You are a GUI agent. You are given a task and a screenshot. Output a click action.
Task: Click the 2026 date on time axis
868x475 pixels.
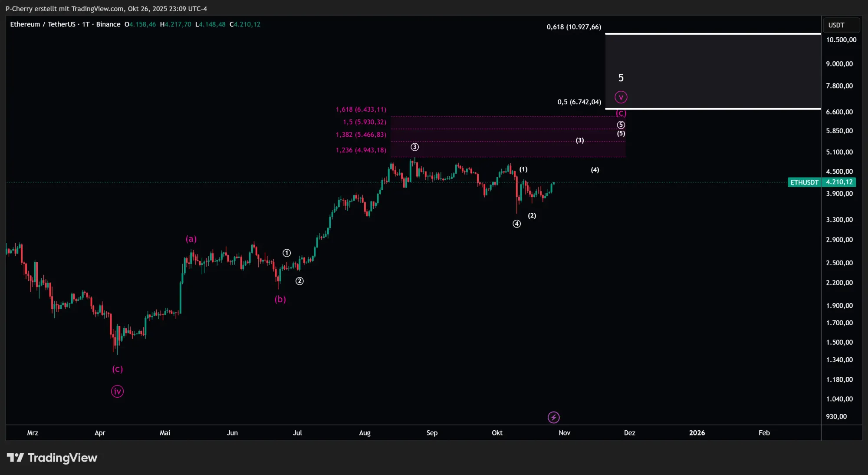tap(697, 433)
